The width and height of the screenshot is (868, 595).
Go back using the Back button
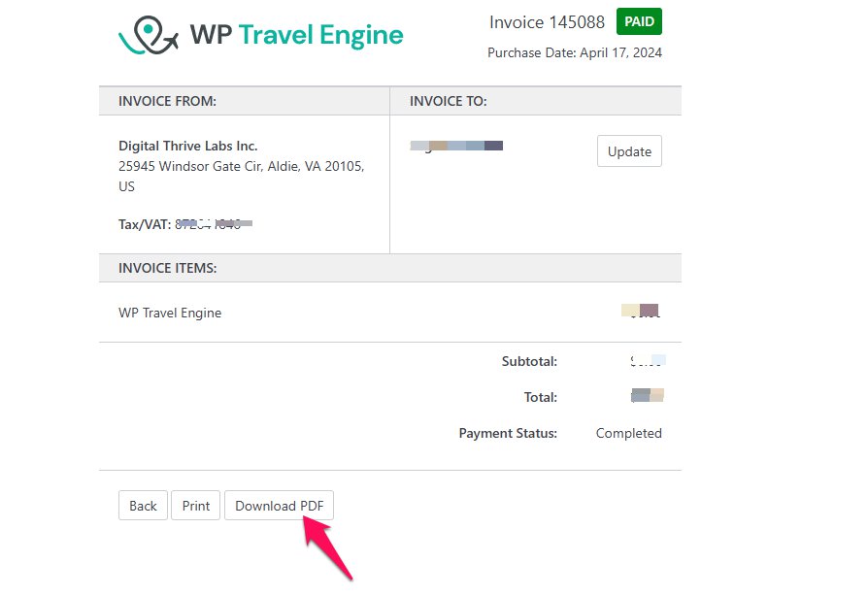[143, 506]
